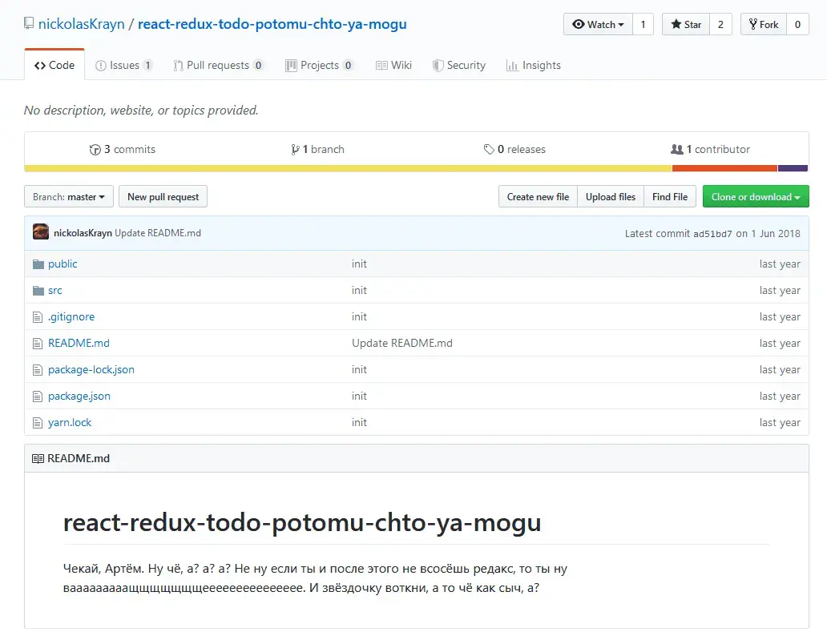Click the README.md header book icon

point(38,458)
